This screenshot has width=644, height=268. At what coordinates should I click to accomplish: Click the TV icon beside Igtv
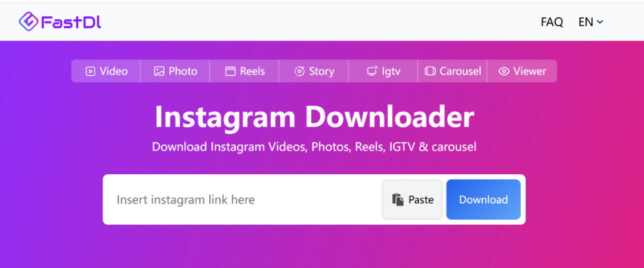(x=371, y=72)
